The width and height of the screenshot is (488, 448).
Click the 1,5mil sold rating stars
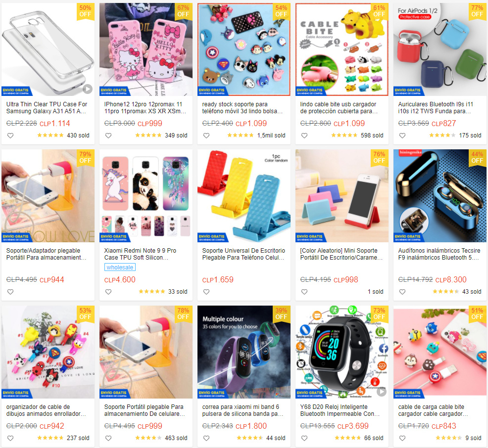click(240, 135)
